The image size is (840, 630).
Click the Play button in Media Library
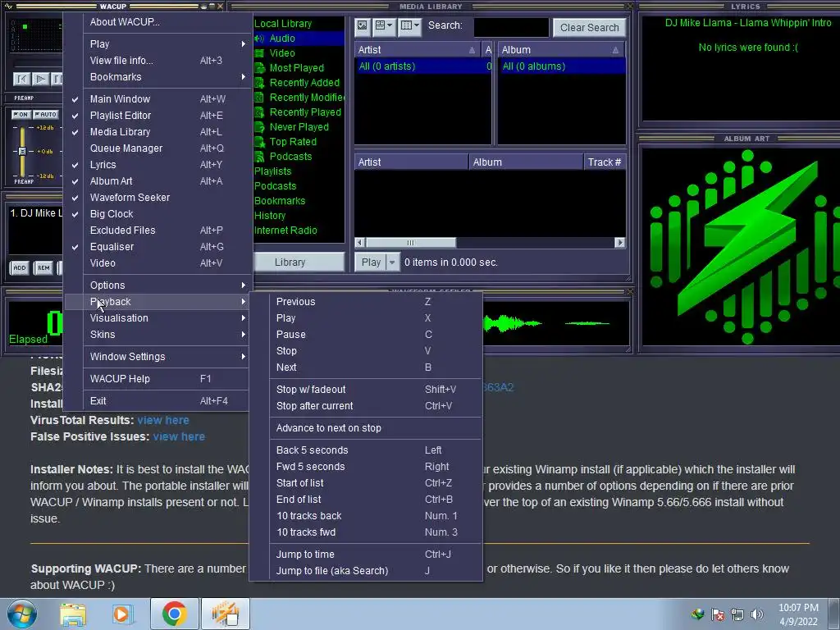click(x=371, y=262)
